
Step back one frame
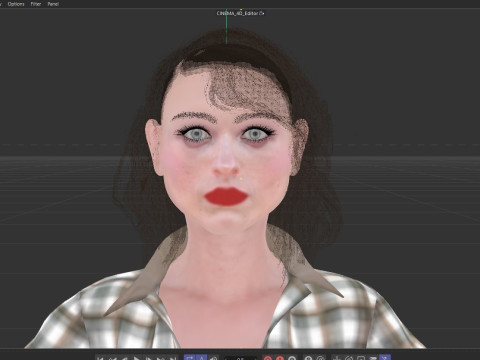[125, 358]
